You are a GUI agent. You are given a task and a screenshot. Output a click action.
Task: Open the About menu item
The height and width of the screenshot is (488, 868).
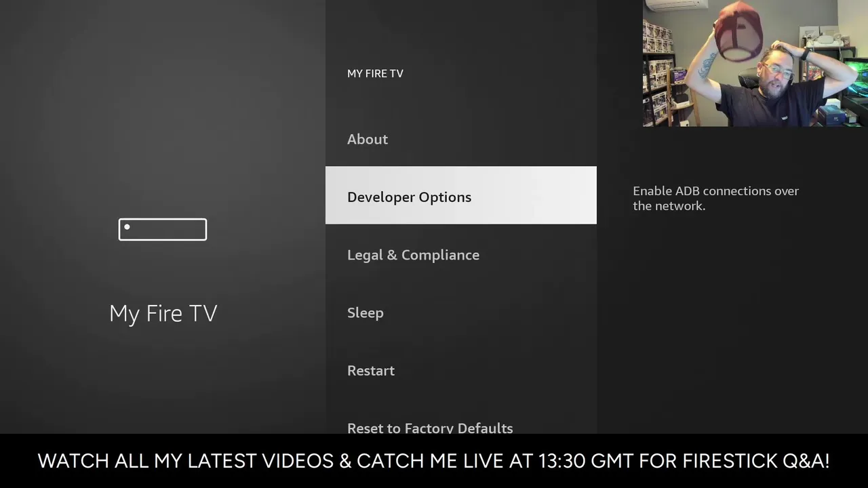[x=461, y=139]
